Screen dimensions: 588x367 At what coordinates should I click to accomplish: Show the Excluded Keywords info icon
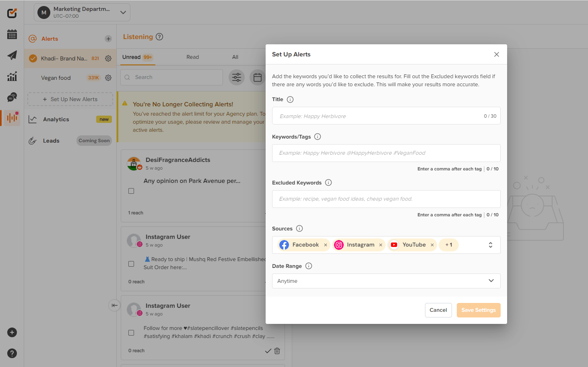(x=328, y=182)
